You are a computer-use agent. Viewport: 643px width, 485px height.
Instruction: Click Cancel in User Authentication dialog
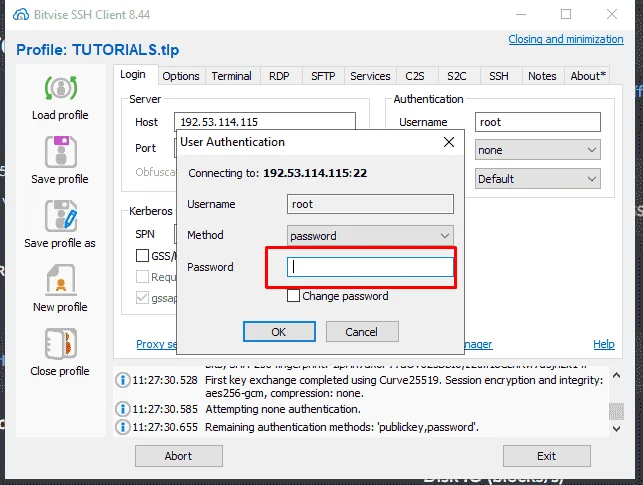362,332
